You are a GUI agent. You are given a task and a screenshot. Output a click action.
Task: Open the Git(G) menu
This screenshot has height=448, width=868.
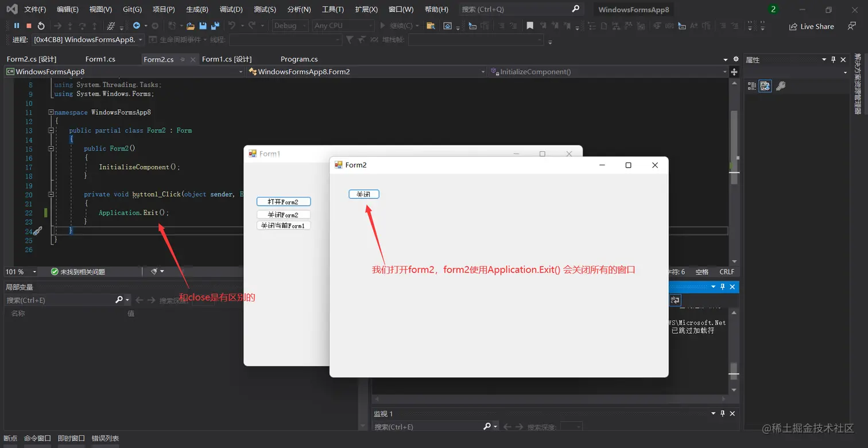coord(133,9)
